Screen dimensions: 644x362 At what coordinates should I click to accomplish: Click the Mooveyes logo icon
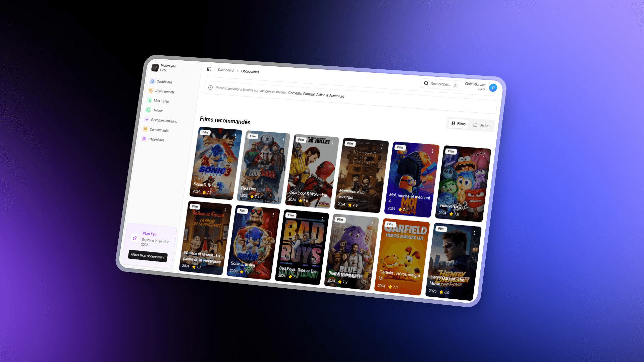point(155,68)
